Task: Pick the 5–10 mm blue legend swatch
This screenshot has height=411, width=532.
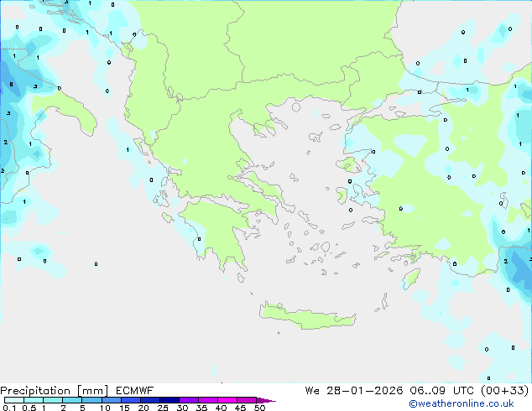Action: [x=91, y=400]
